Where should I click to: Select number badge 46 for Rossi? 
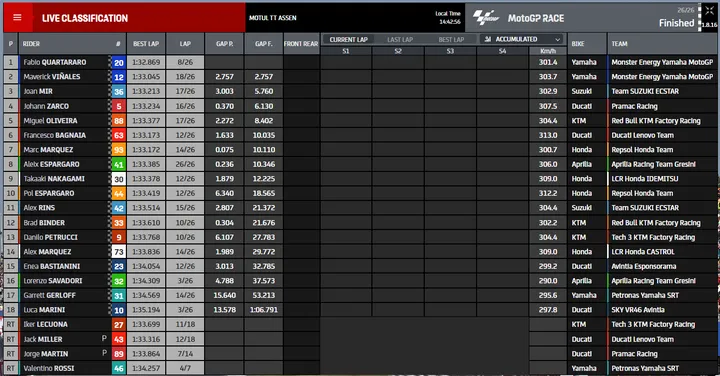coord(119,368)
